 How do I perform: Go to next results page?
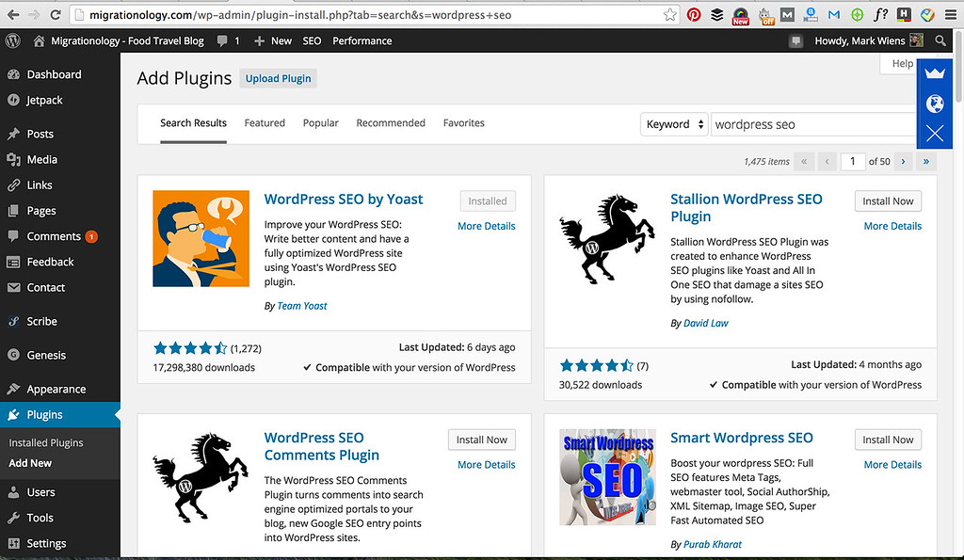point(903,162)
